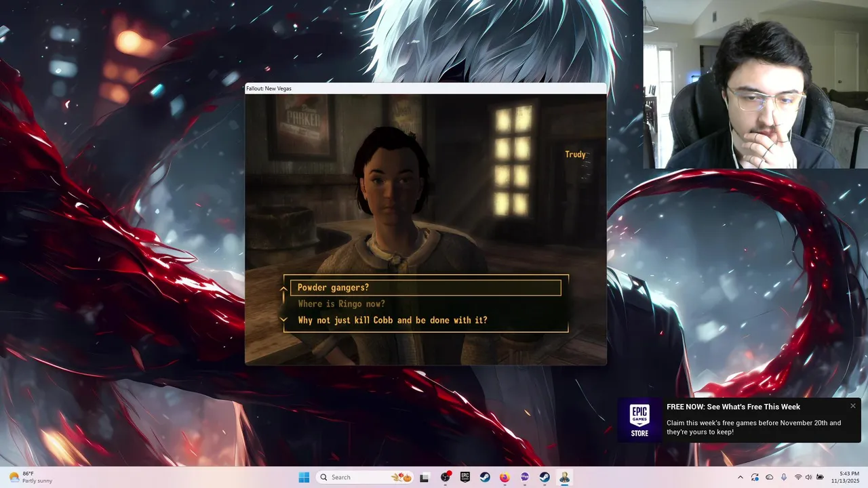
Task: Open the Windows Start menu
Action: (304, 477)
